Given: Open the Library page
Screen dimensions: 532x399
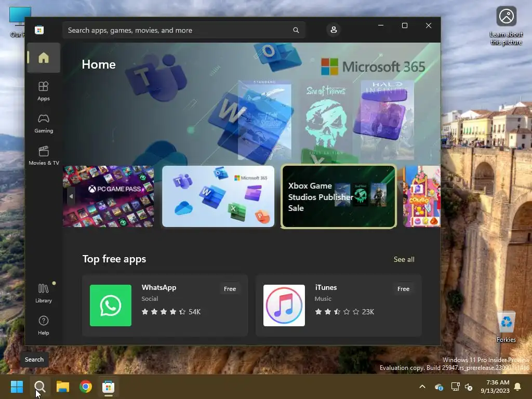Looking at the screenshot, I should point(44,293).
